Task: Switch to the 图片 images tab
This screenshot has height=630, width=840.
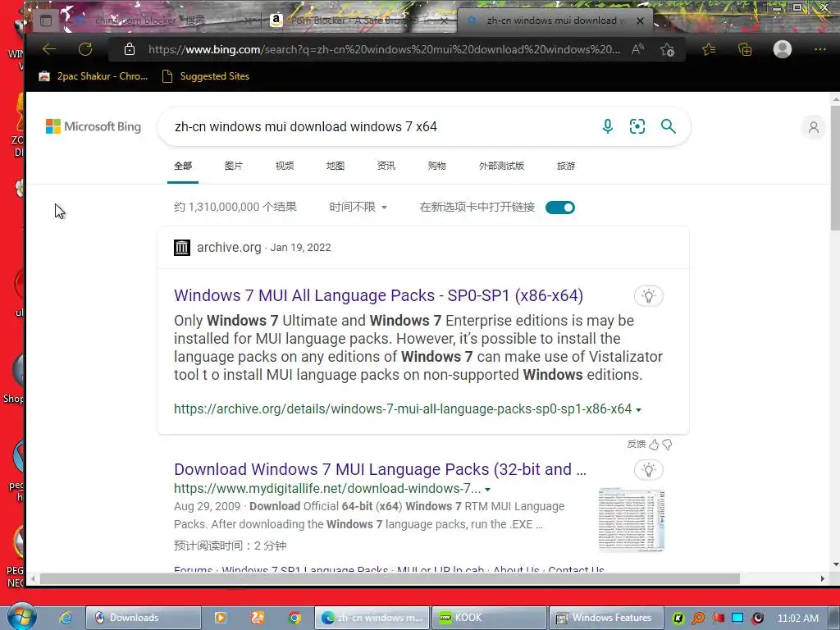Action: (x=234, y=166)
